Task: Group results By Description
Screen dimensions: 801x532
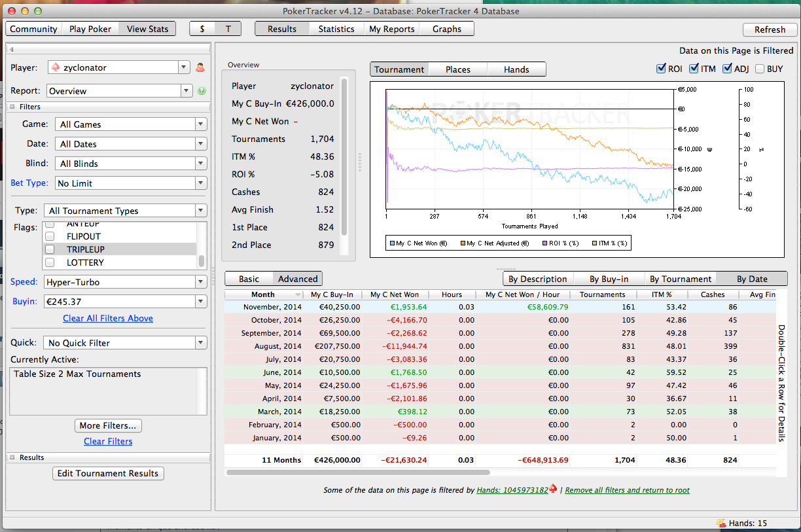Action: [x=538, y=279]
